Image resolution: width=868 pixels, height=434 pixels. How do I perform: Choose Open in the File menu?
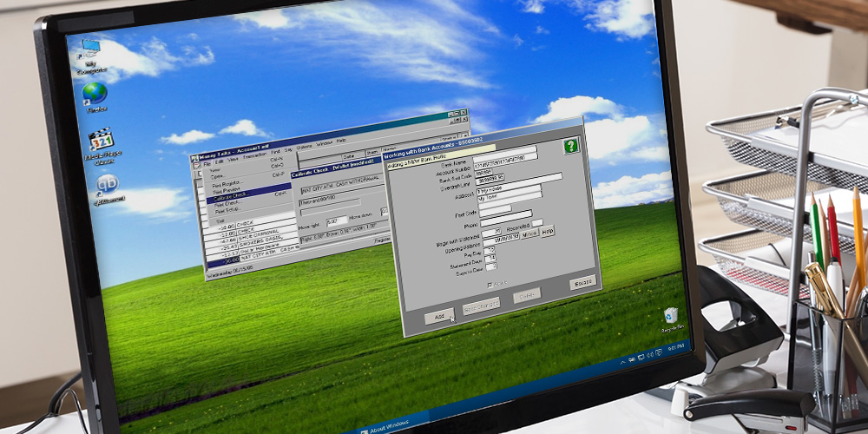pyautogui.click(x=217, y=176)
